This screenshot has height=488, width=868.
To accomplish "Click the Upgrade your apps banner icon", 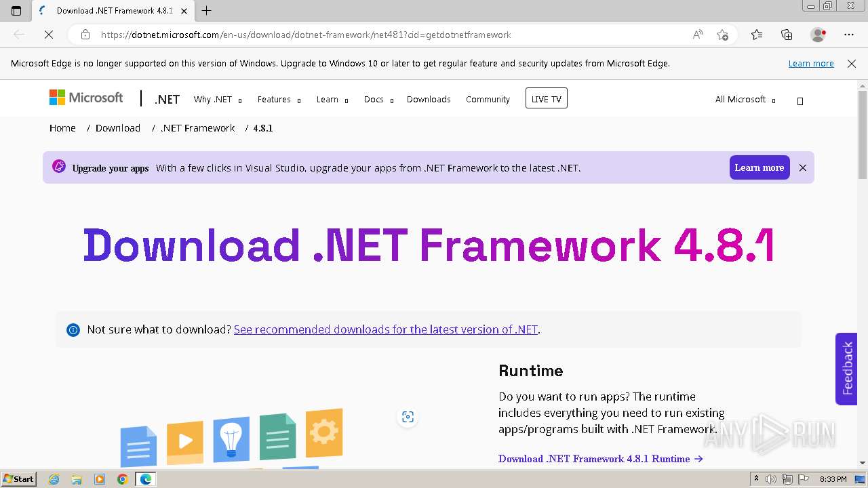I will tap(59, 167).
